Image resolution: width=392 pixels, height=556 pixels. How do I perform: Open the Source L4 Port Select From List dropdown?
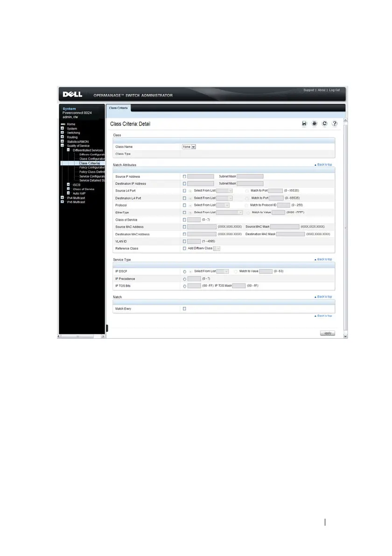(x=224, y=191)
